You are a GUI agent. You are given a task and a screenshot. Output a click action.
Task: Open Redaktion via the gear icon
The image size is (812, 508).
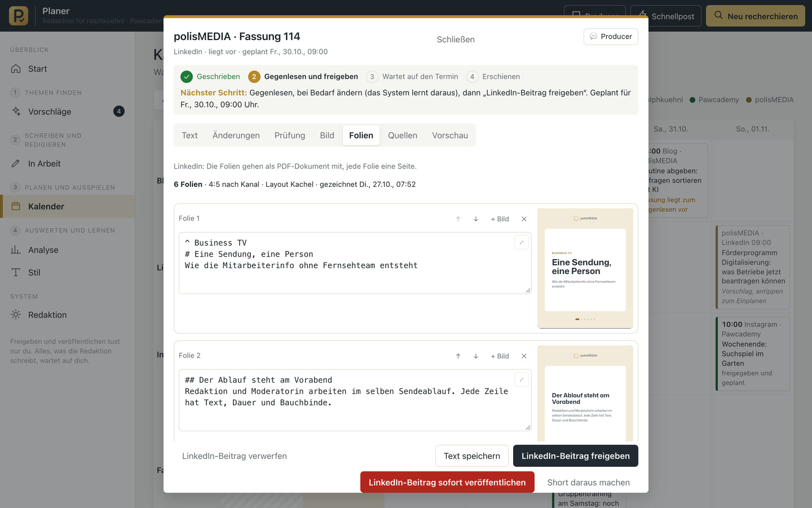click(16, 315)
